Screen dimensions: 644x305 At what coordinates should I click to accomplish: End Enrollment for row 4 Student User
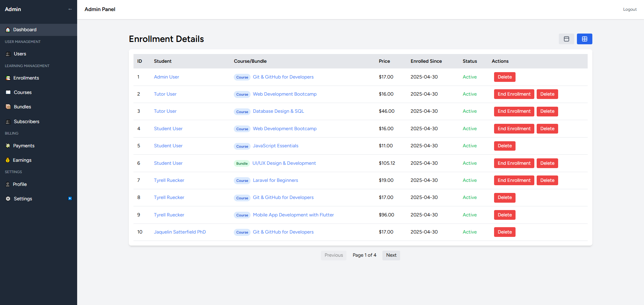pos(514,129)
